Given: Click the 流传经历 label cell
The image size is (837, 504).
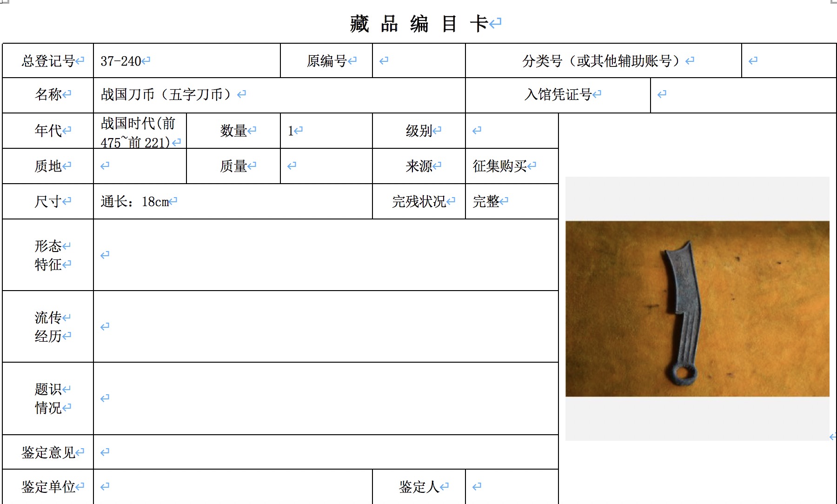Looking at the screenshot, I should (x=48, y=327).
